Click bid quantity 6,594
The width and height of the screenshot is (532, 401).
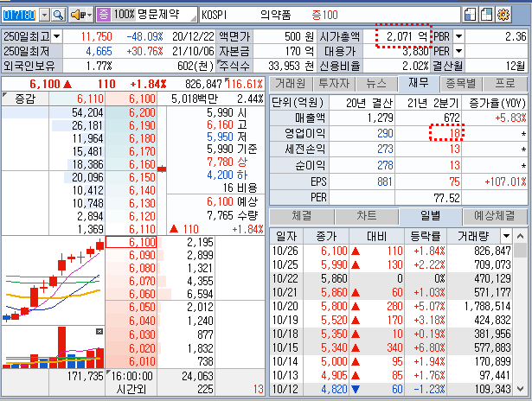[x=200, y=294]
